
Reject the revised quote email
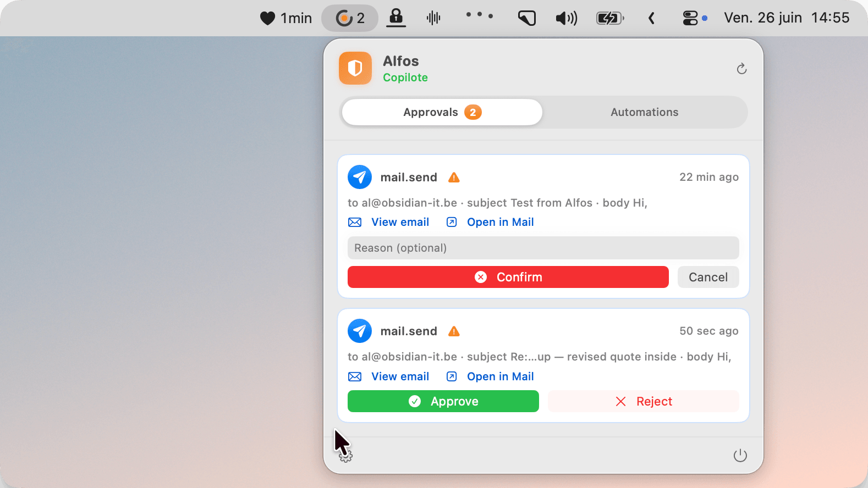[x=644, y=401]
